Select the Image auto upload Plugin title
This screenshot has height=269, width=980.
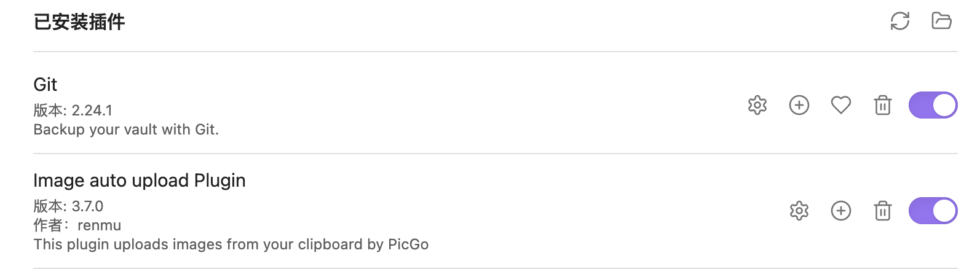click(x=139, y=181)
